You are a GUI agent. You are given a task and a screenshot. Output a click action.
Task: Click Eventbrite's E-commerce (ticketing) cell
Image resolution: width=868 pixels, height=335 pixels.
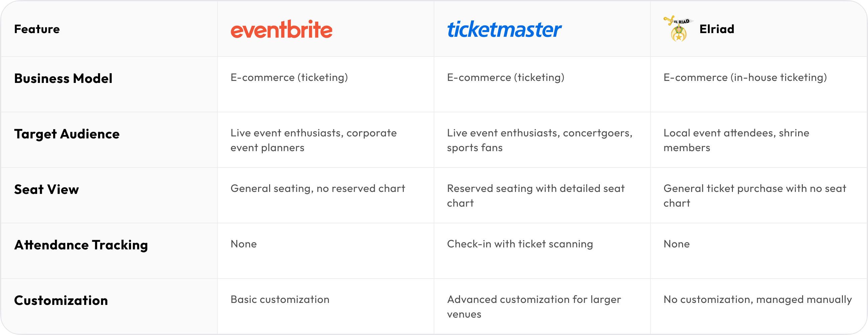(x=289, y=78)
